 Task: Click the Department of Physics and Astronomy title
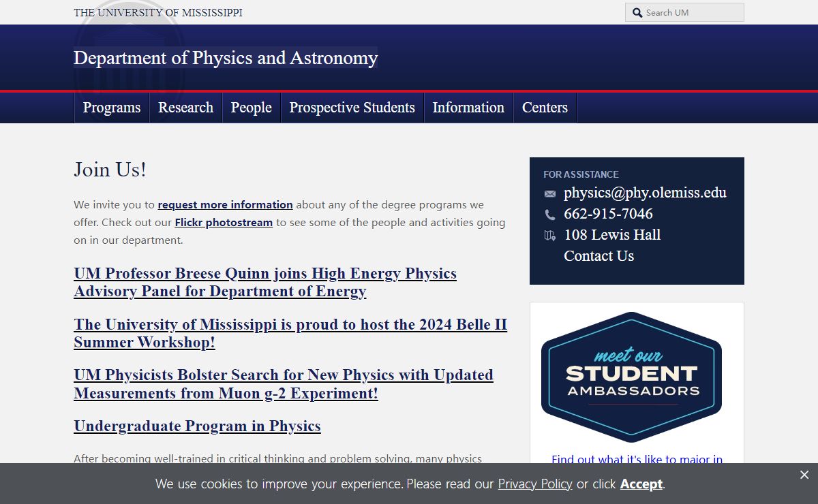tap(226, 58)
